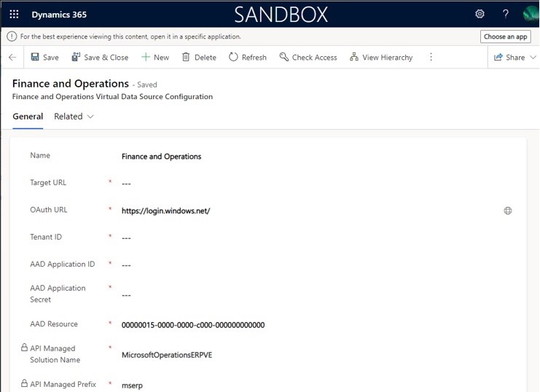Open the OAuth URL globe icon
Viewport: 540px width, 392px height.
[x=508, y=211]
